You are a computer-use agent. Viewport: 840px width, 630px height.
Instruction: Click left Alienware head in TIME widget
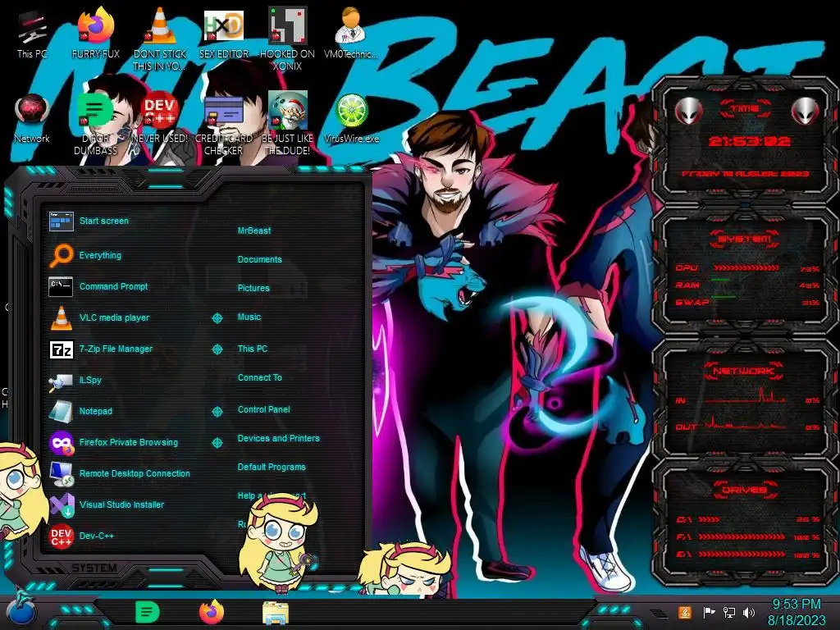(x=688, y=111)
